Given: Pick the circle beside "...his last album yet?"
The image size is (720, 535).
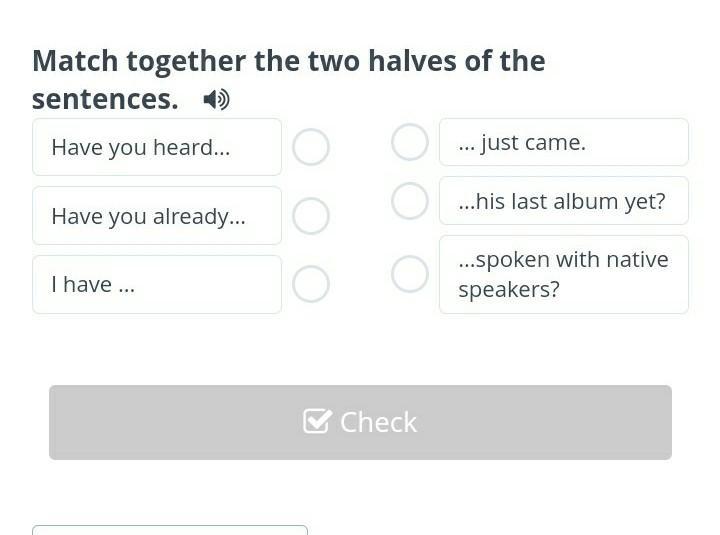Looking at the screenshot, I should point(410,201).
